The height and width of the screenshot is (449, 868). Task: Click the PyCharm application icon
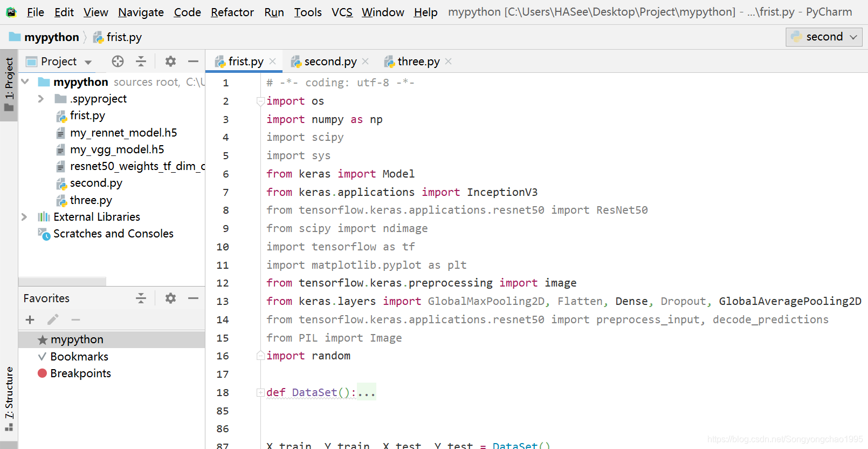pos(11,12)
